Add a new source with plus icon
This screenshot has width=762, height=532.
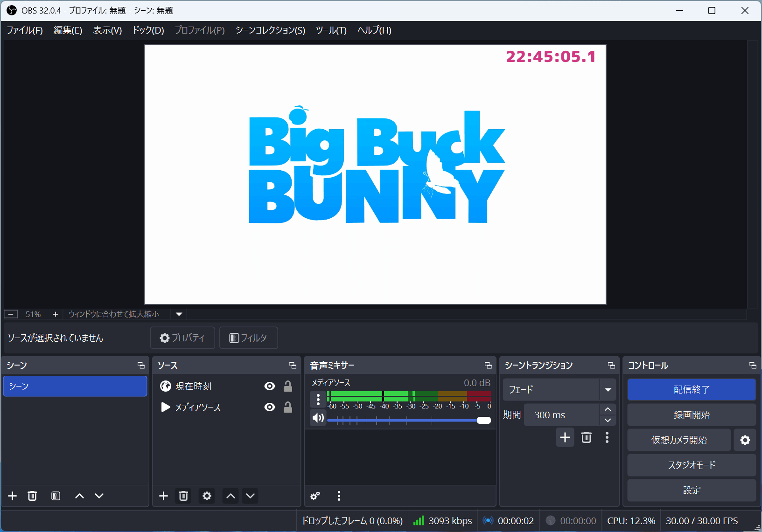click(x=163, y=496)
